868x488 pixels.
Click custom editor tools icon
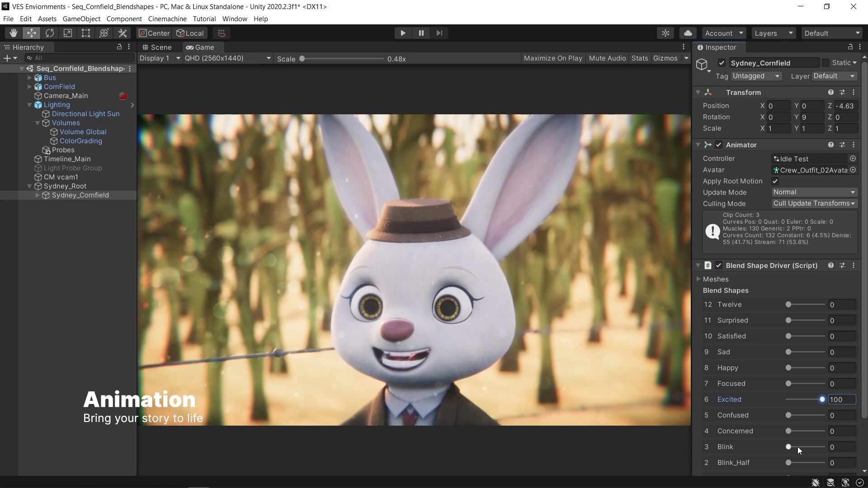123,33
